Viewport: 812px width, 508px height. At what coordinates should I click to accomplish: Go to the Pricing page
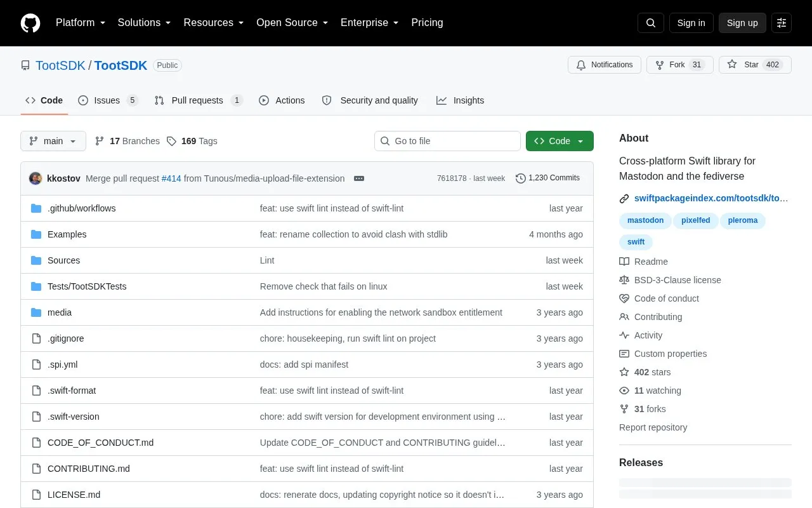(x=427, y=23)
